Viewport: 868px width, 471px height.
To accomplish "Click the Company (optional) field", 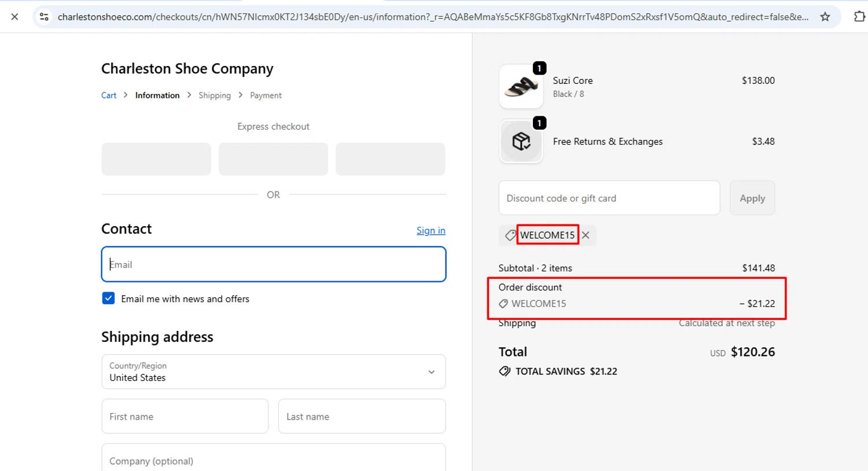I will (273, 458).
